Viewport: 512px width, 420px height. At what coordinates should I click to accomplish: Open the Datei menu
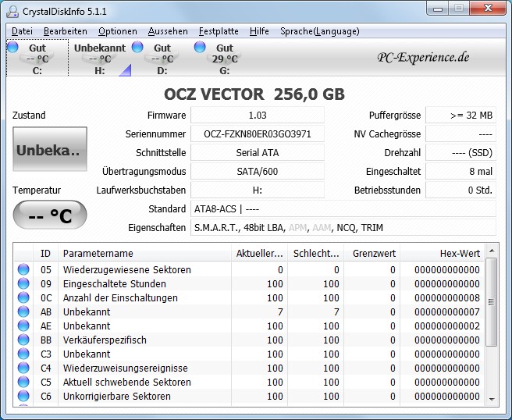pos(22,31)
